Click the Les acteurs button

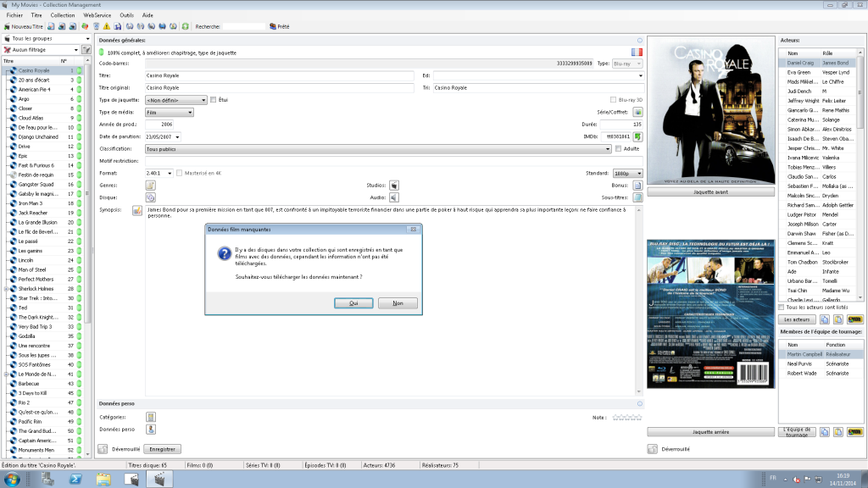pos(797,319)
